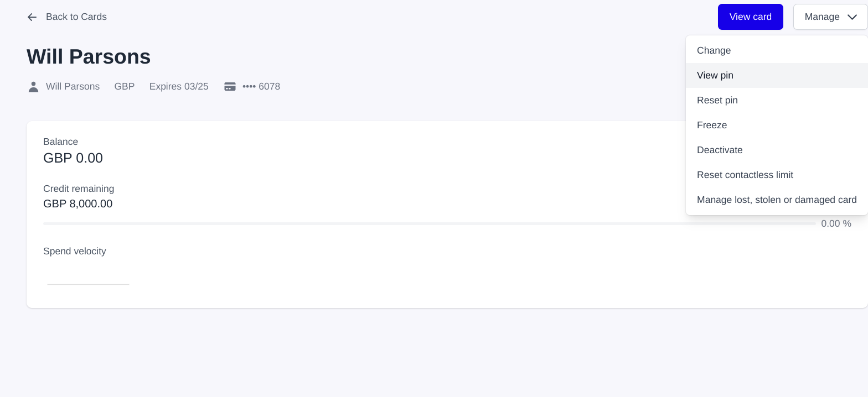Select Change from the Manage menu
The image size is (868, 397).
714,50
